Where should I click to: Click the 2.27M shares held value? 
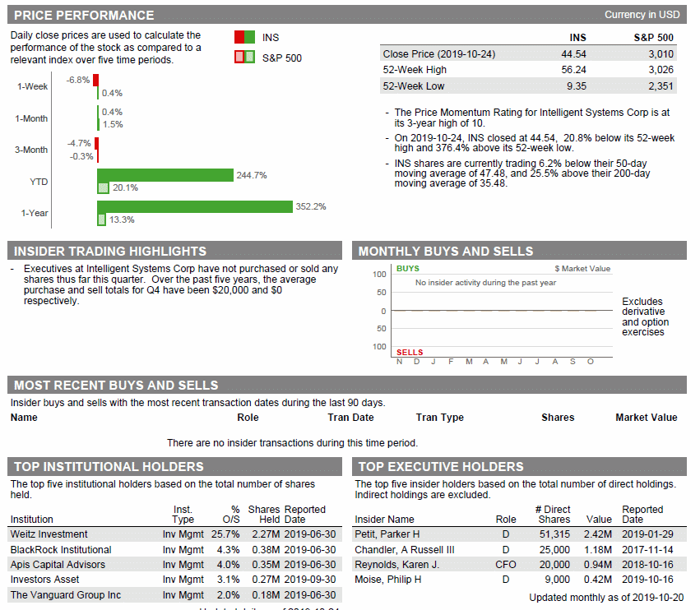[266, 534]
